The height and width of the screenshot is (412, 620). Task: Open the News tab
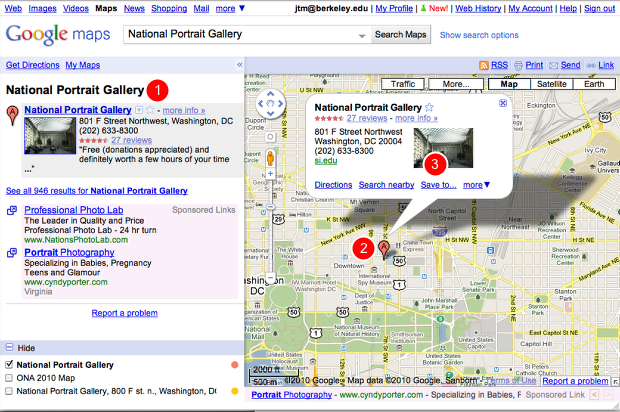pyautogui.click(x=134, y=8)
